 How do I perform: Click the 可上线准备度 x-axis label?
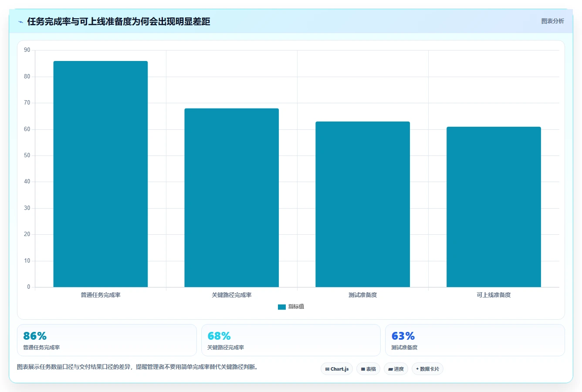pyautogui.click(x=494, y=295)
